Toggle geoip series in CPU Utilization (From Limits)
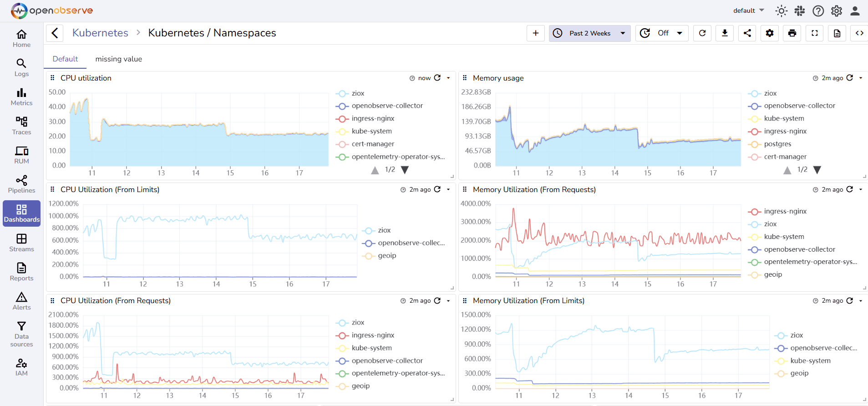The height and width of the screenshot is (406, 868). pos(386,256)
